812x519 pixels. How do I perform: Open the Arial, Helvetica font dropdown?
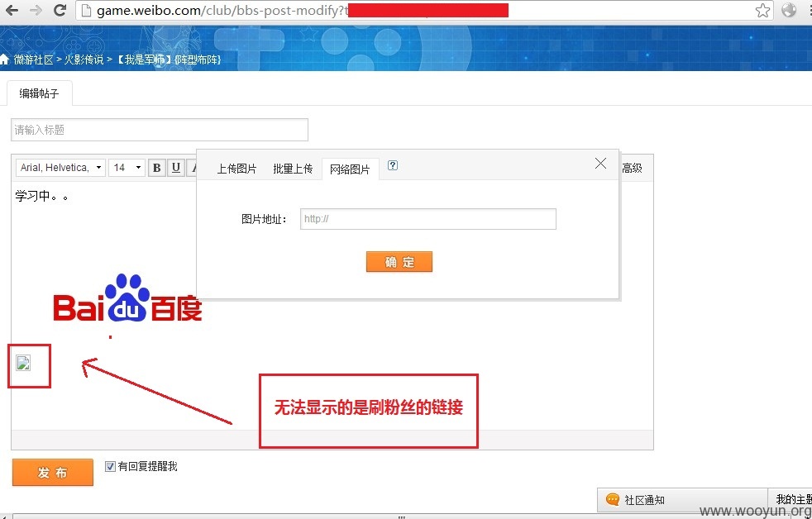click(60, 168)
